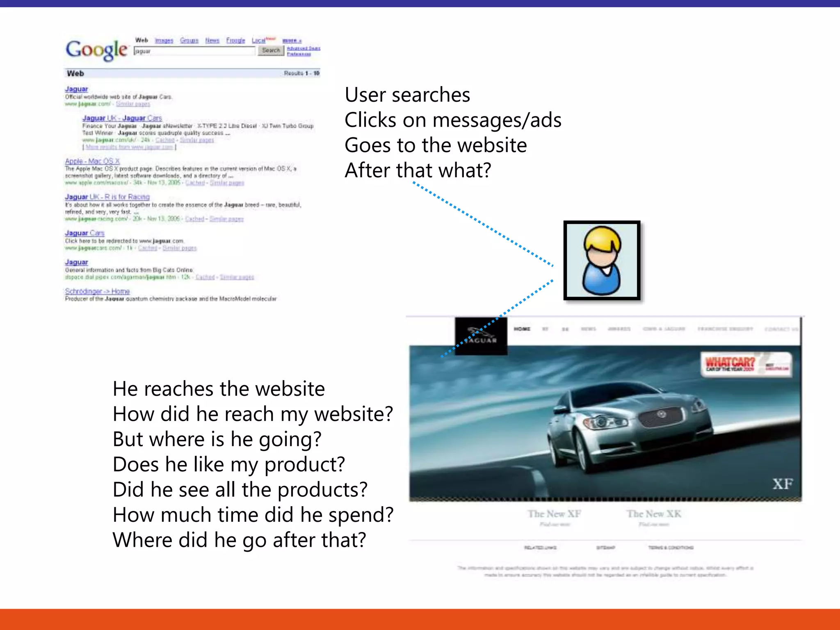This screenshot has height=630, width=840.
Task: Open Jaguar UK - Jaguar Cars result
Action: pyautogui.click(x=122, y=118)
